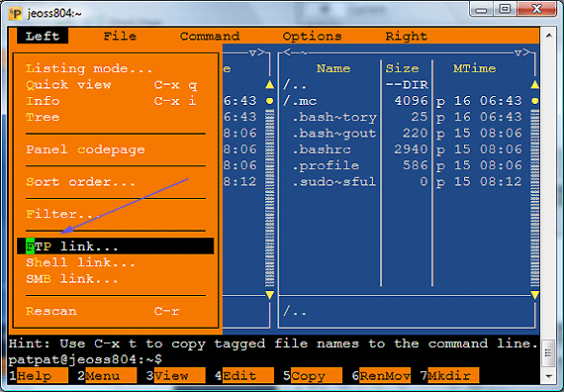Open the Command menu
The image size is (564, 392).
[210, 36]
